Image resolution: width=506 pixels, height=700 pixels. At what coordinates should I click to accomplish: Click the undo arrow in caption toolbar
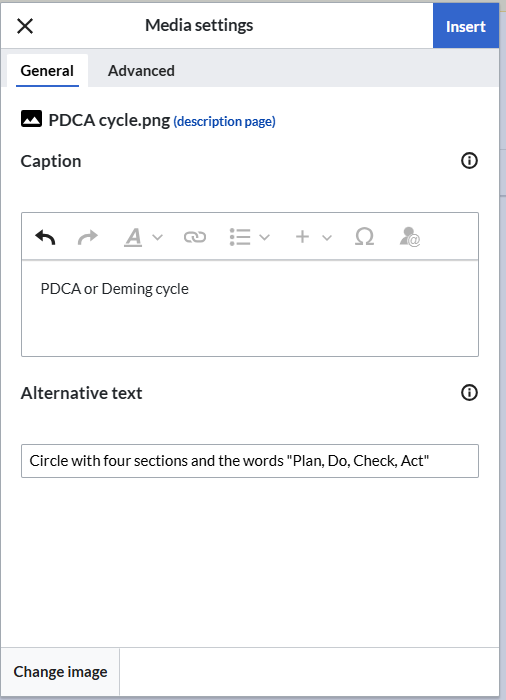45,237
